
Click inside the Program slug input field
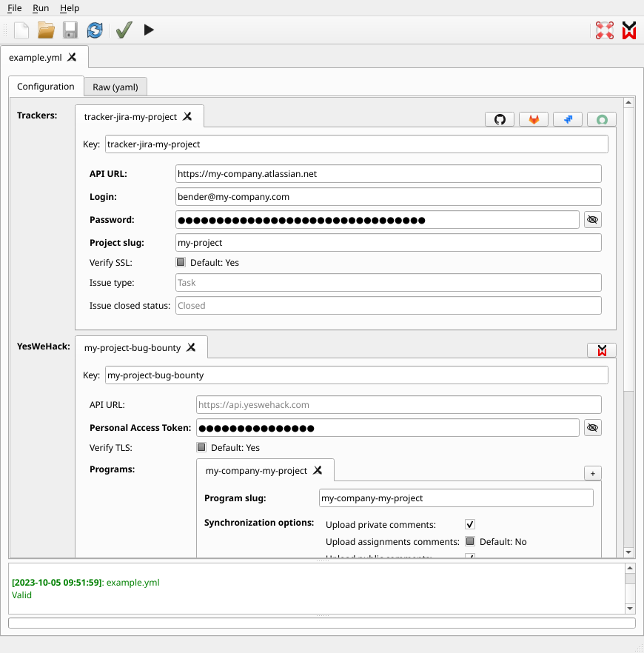click(455, 498)
